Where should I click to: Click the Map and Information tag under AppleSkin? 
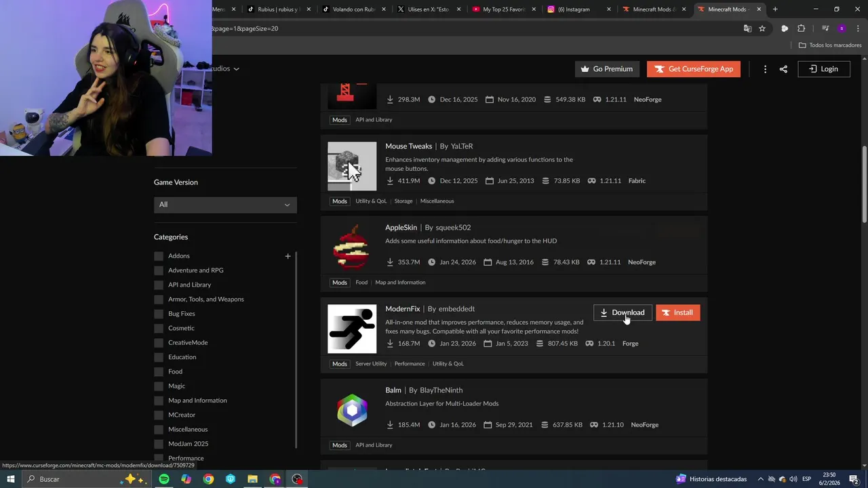tap(400, 283)
